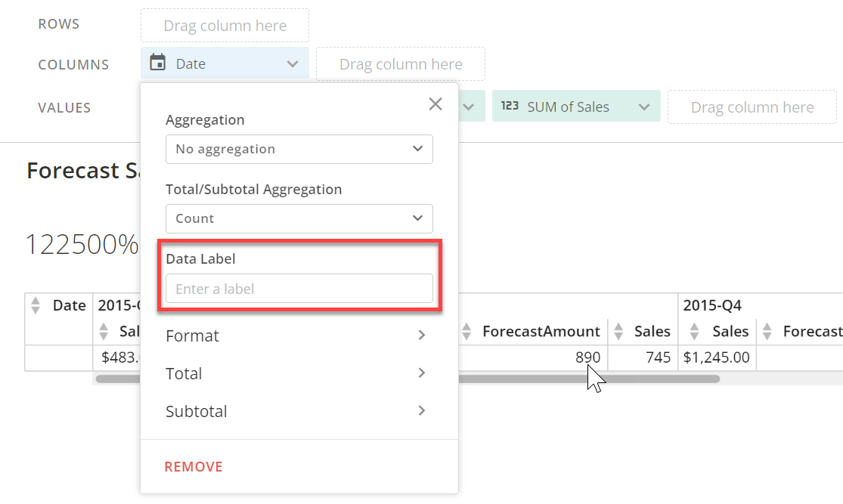
Task: Sort the Date column using its sort arrows
Action: tap(36, 305)
